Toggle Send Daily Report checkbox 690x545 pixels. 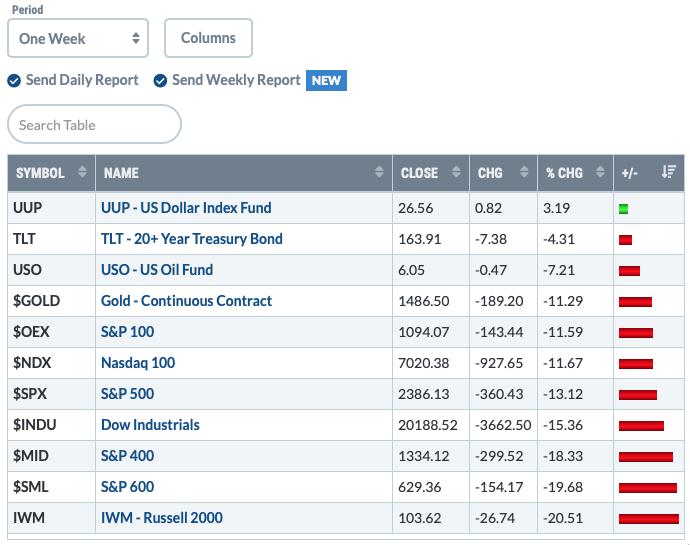coord(14,81)
